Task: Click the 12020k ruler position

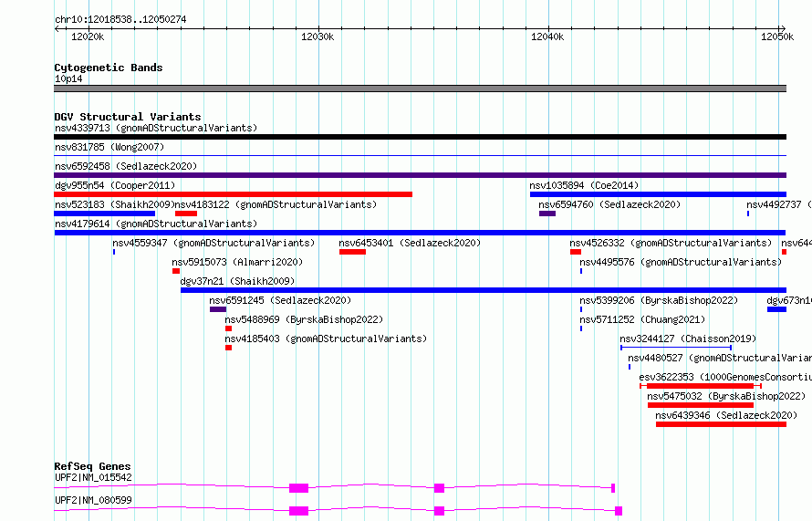Action: click(x=88, y=36)
